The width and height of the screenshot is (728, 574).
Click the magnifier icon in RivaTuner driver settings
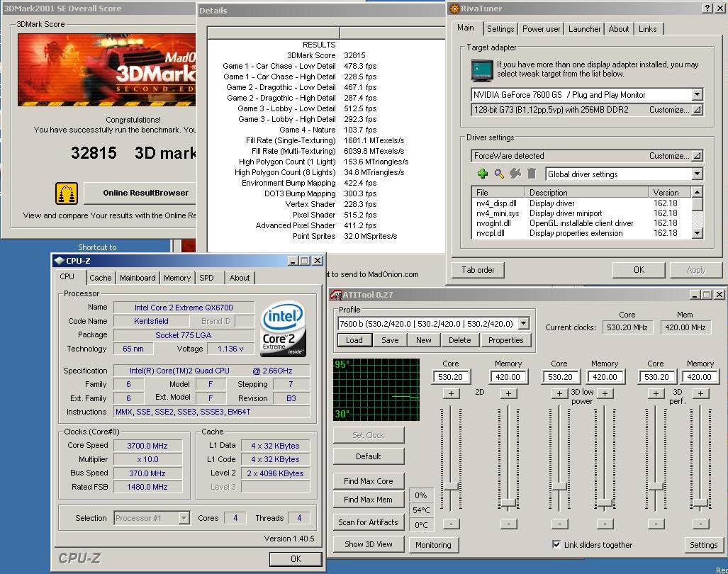499,174
